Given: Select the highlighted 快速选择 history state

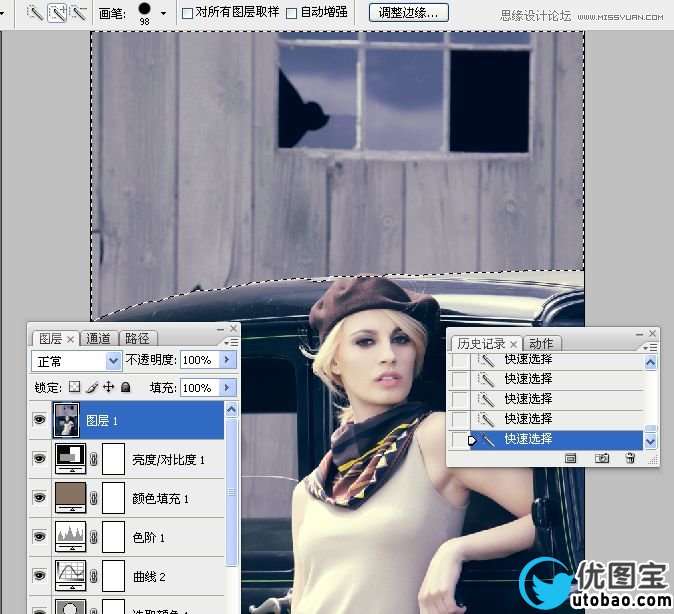Looking at the screenshot, I should pyautogui.click(x=556, y=439).
